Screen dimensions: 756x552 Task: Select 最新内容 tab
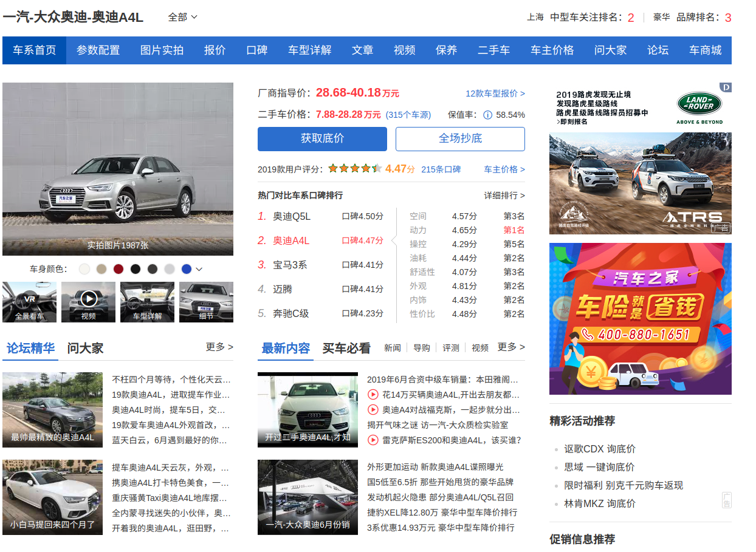click(286, 349)
